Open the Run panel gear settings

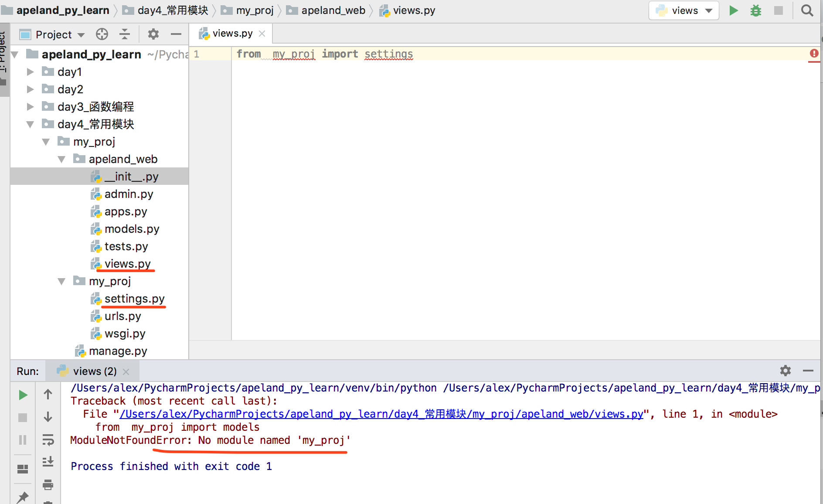tap(786, 371)
